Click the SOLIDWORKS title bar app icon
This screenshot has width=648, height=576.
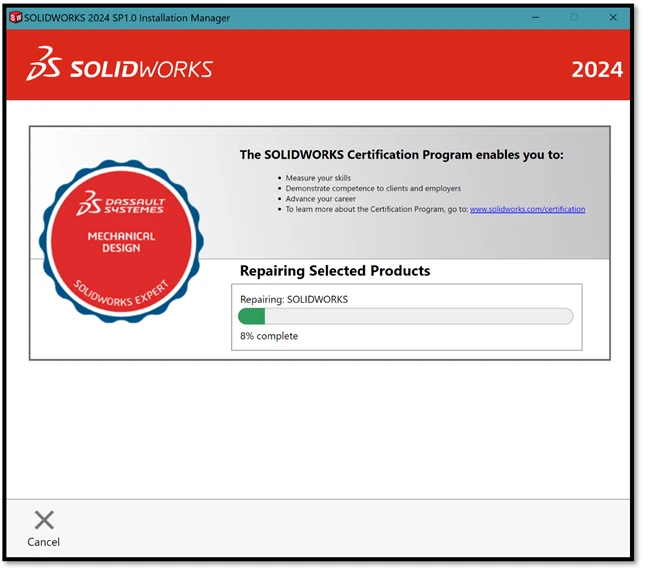coord(15,17)
